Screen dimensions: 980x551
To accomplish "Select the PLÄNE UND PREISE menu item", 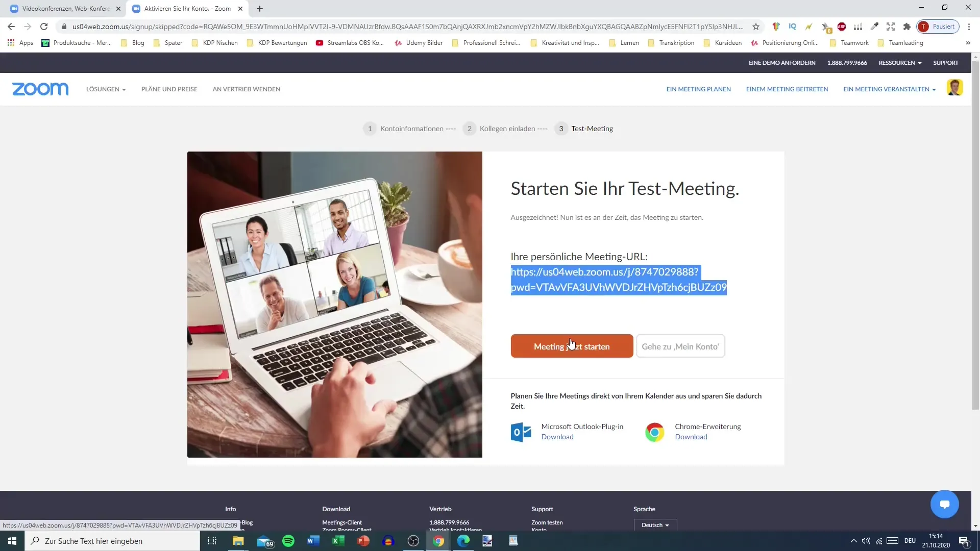I will pos(169,89).
